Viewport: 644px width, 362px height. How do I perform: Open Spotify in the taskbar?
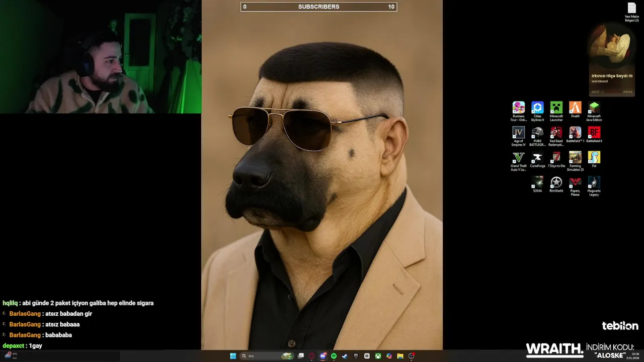[334, 356]
